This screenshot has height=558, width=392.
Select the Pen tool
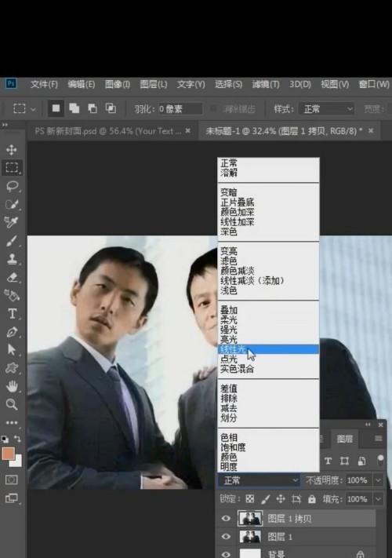click(x=12, y=332)
